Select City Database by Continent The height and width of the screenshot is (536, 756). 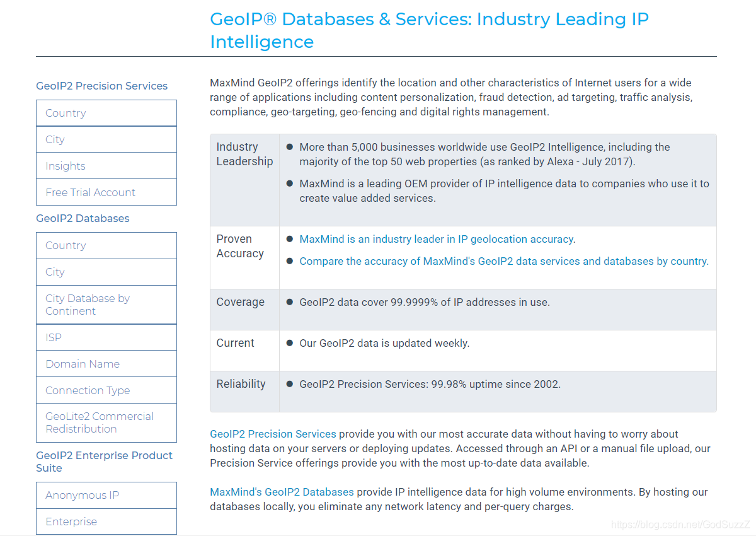(x=106, y=305)
